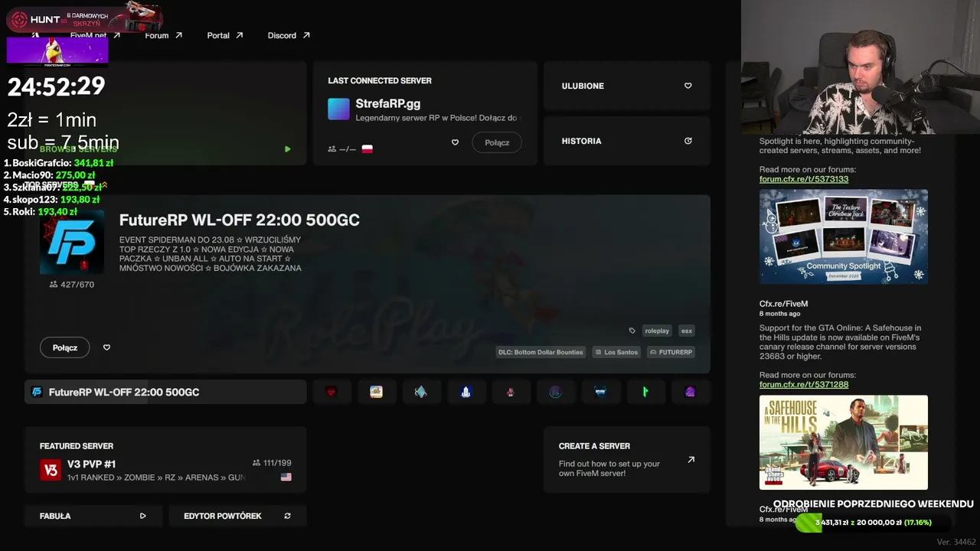This screenshot has width=980, height=551.
Task: Click the green play arrow on Browse Servers
Action: [x=287, y=149]
